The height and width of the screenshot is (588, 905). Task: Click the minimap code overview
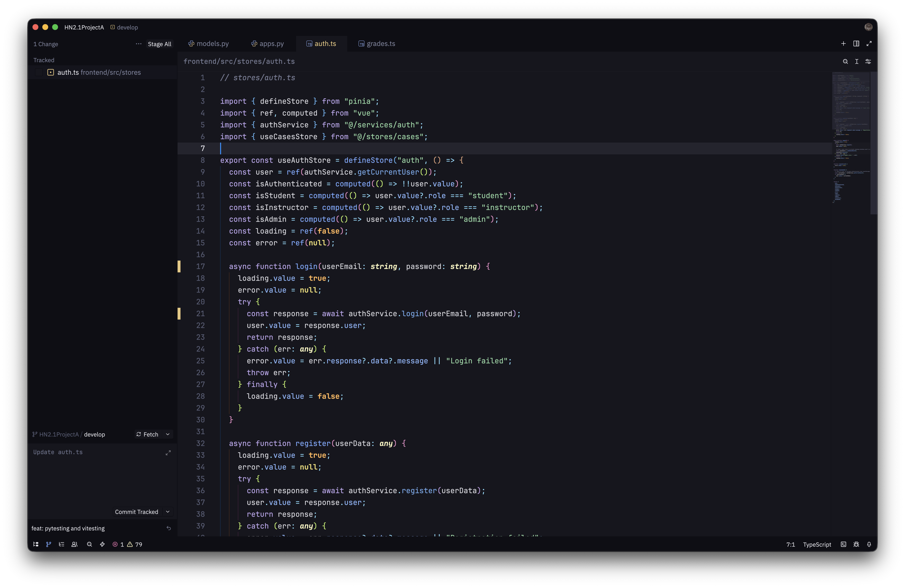click(851, 138)
